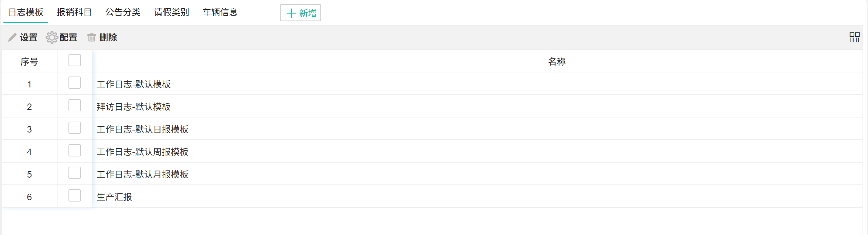Switch to the 车辆信息 tab

pos(220,12)
